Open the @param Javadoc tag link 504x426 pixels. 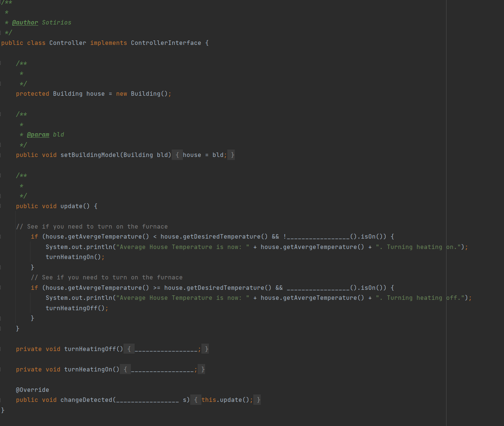(38, 134)
